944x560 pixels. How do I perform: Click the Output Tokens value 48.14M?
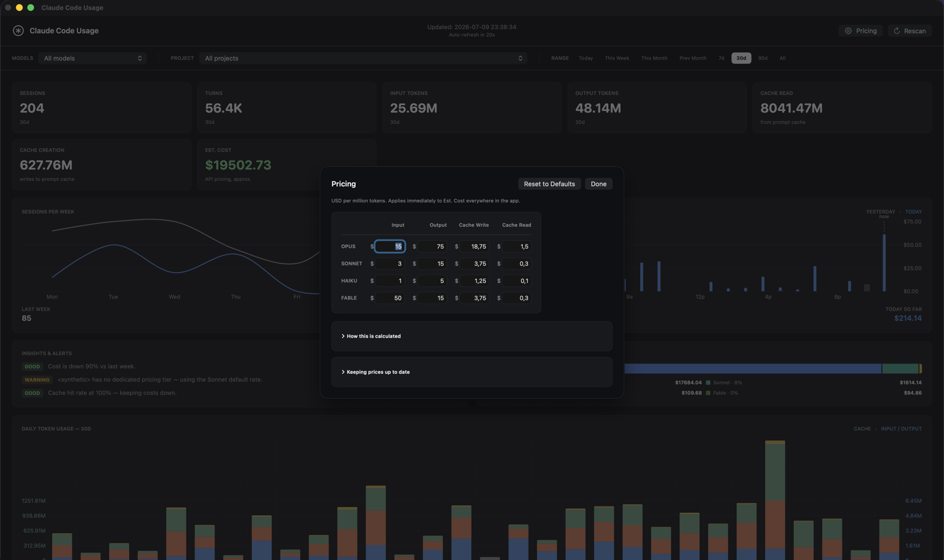pyautogui.click(x=598, y=108)
